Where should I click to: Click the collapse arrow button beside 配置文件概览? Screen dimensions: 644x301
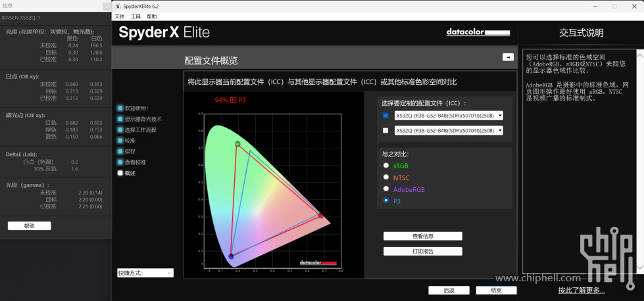pyautogui.click(x=508, y=57)
